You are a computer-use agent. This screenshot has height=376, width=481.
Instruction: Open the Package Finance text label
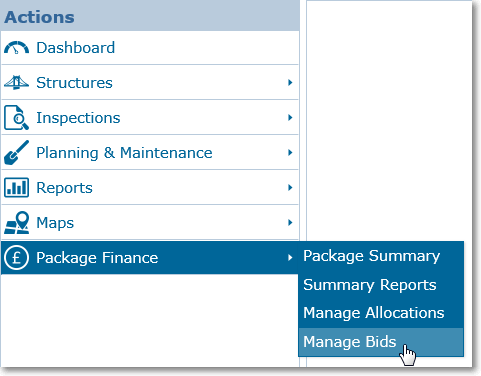pyautogui.click(x=97, y=258)
